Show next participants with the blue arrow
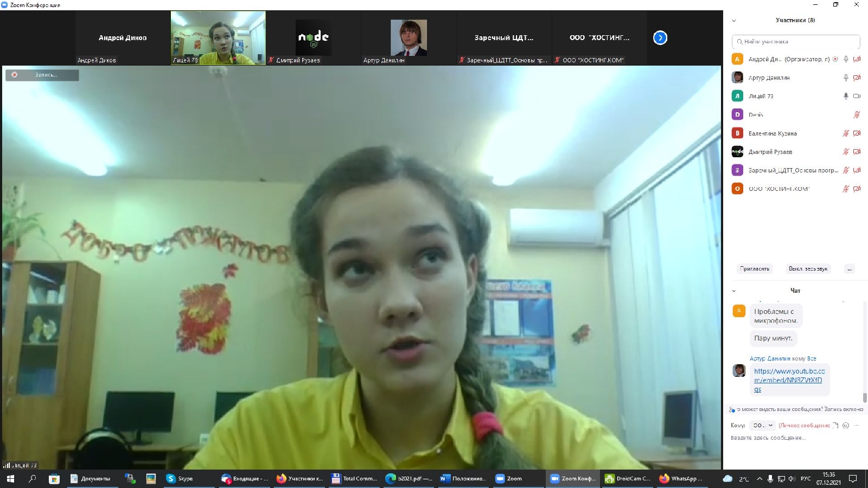The width and height of the screenshot is (868, 488). point(660,37)
